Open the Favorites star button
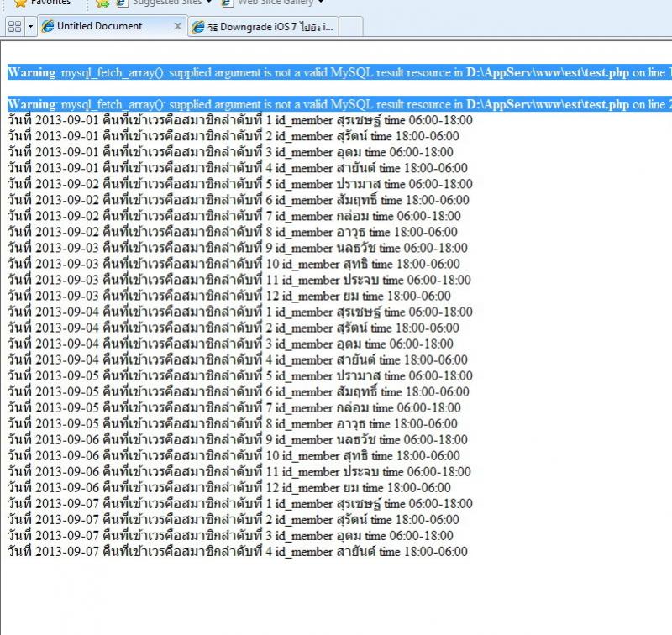The width and height of the screenshot is (672, 635). click(x=42, y=3)
